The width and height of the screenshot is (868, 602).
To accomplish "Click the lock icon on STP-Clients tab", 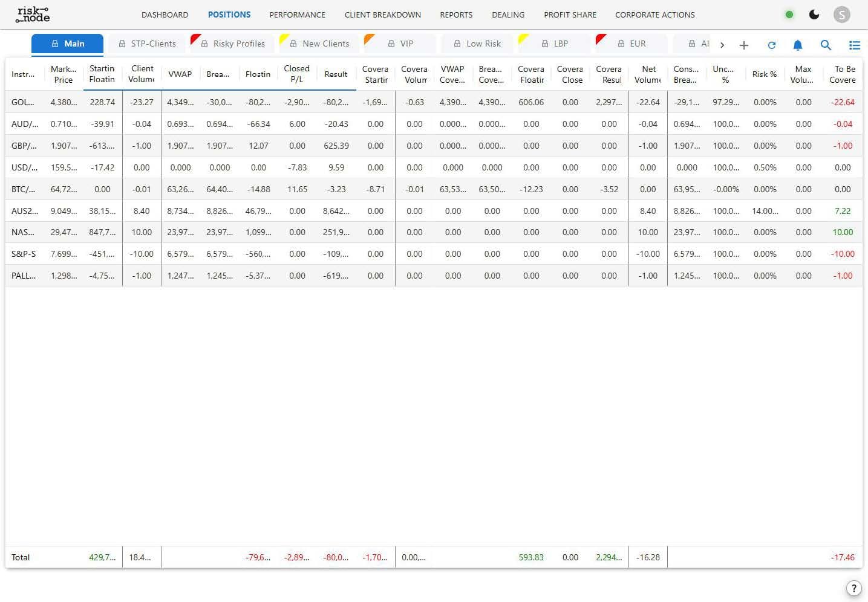I will [122, 44].
